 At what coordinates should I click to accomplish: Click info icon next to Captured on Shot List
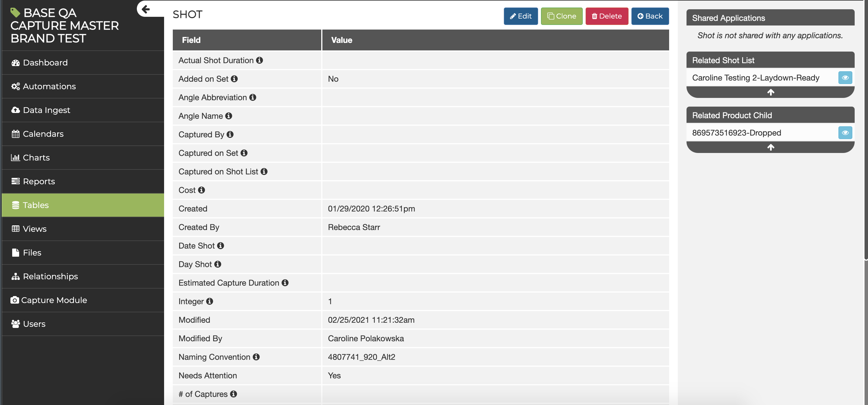click(x=264, y=172)
